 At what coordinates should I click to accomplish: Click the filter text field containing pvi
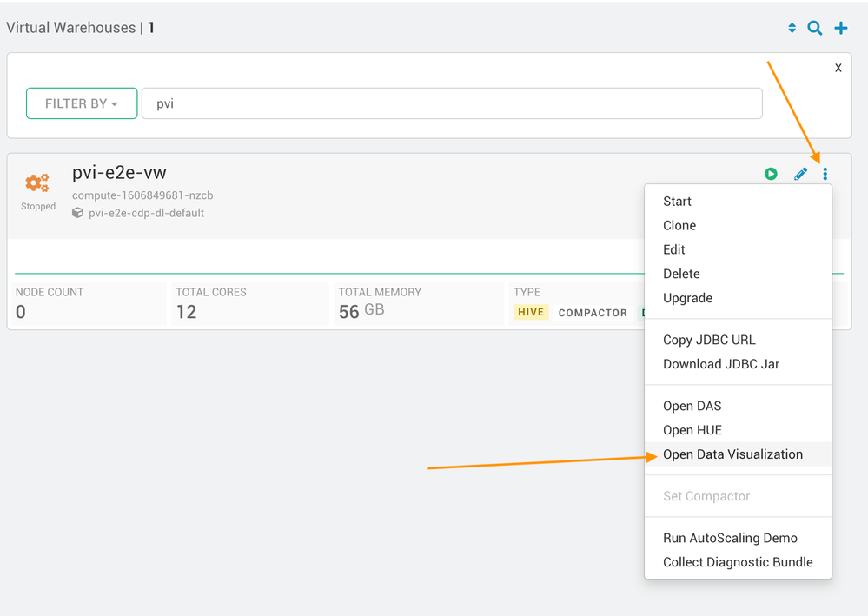[452, 103]
